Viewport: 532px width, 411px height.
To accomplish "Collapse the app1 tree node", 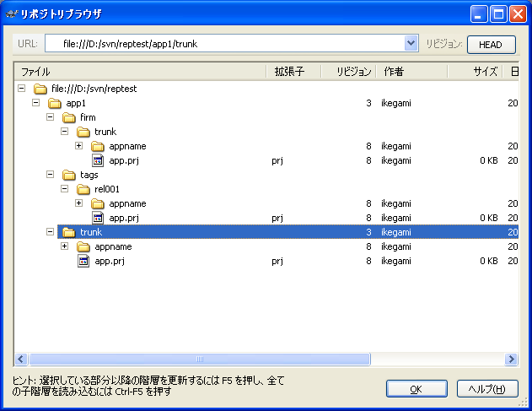I will (35, 103).
